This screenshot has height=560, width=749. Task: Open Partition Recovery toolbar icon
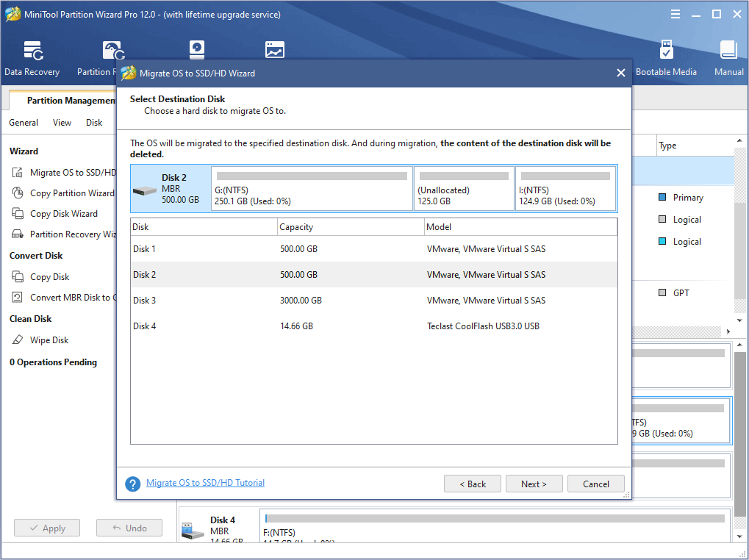(x=114, y=51)
